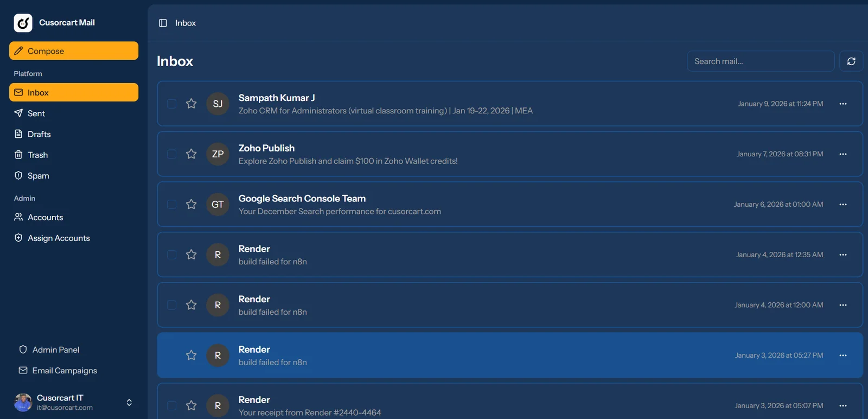This screenshot has width=868, height=419.
Task: Select checkbox for Render email at 12:00 AM
Action: 171,305
